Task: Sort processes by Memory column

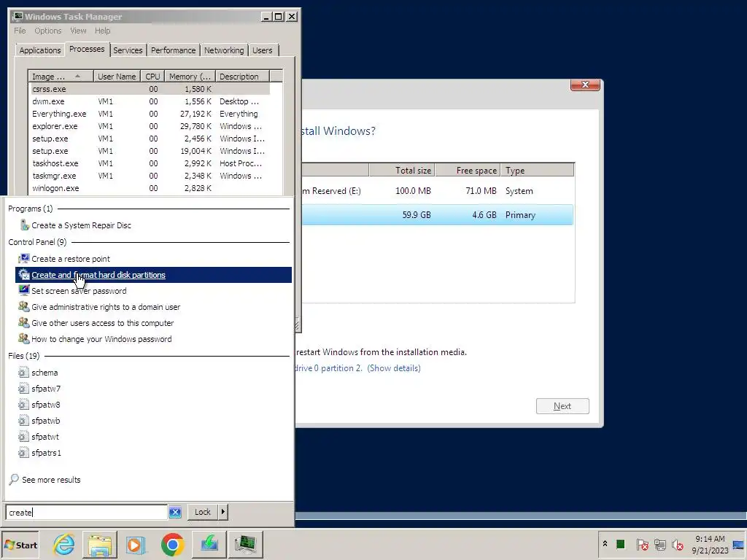Action: point(190,76)
